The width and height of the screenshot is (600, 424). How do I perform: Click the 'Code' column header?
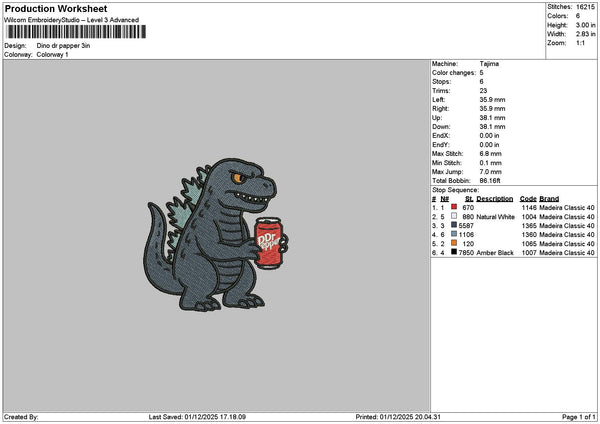[528, 199]
